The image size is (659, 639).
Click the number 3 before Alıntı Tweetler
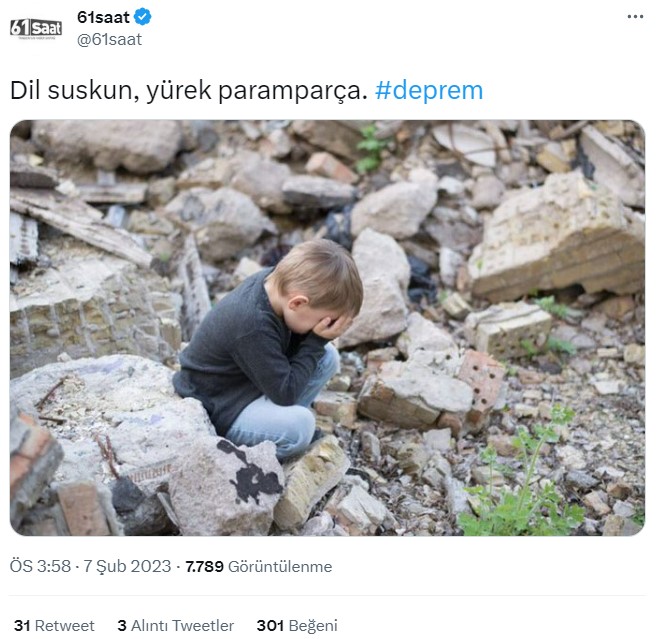(122, 626)
